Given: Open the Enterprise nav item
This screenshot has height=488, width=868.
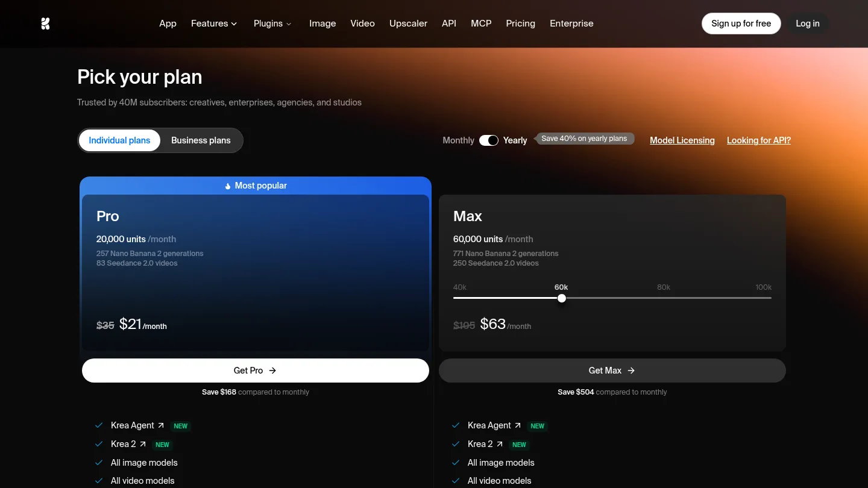Looking at the screenshot, I should [x=571, y=23].
